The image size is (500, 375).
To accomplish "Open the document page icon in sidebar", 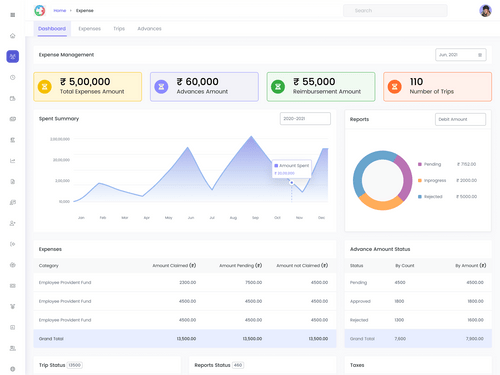I will pyautogui.click(x=13, y=182).
